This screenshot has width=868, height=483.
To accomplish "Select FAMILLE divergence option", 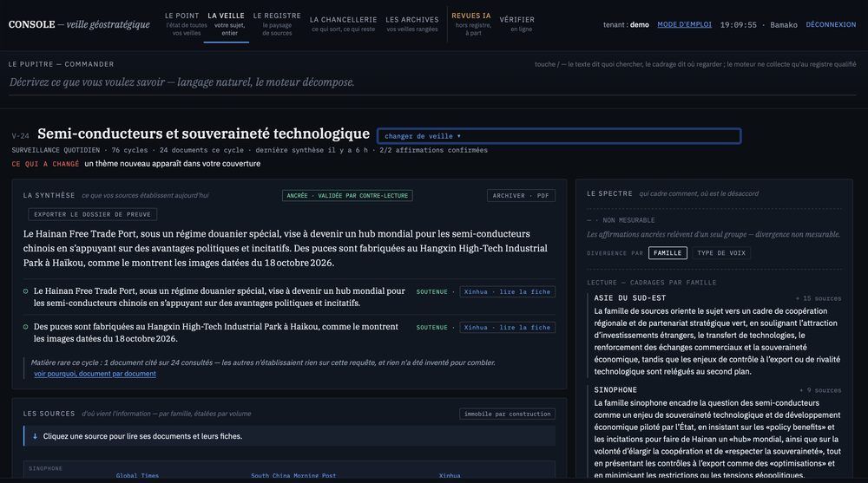I will click(667, 253).
